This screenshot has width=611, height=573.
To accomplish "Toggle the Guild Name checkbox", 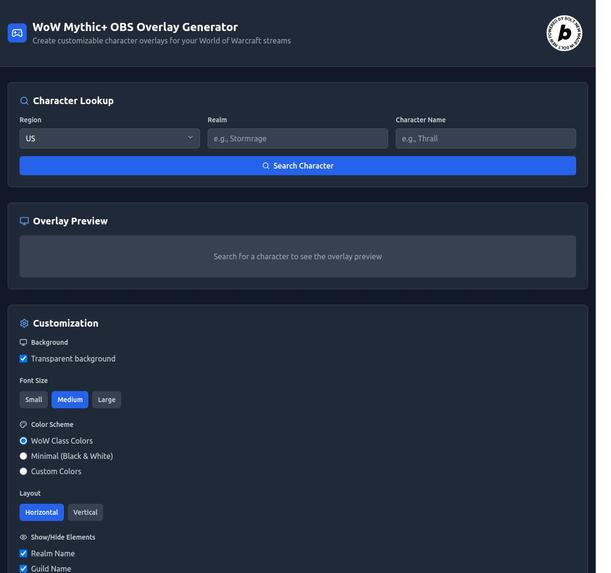I will click(23, 569).
